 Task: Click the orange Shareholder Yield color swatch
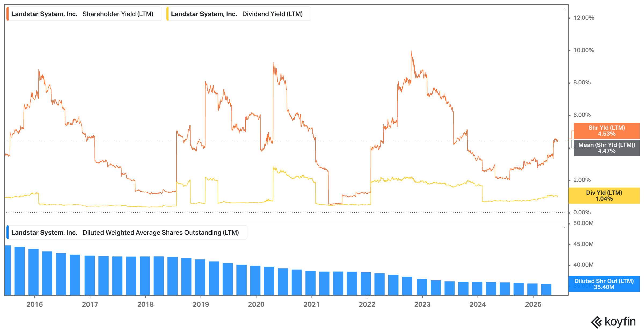pyautogui.click(x=8, y=14)
